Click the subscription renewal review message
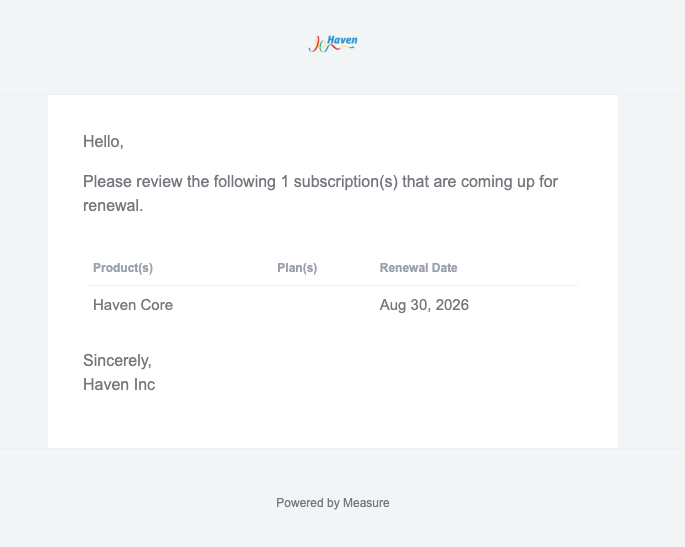Screen dimensions: 685x547 pos(320,193)
